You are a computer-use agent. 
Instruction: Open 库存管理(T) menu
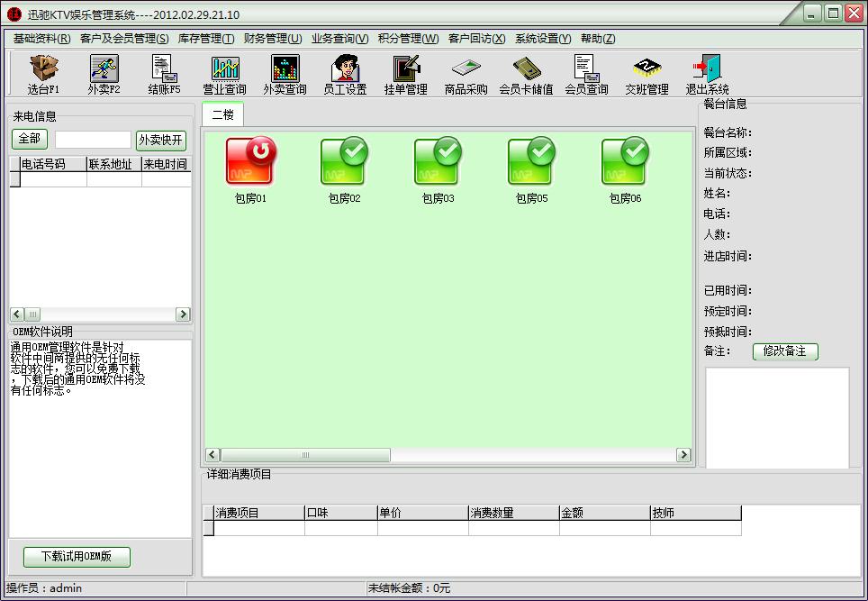coord(206,39)
